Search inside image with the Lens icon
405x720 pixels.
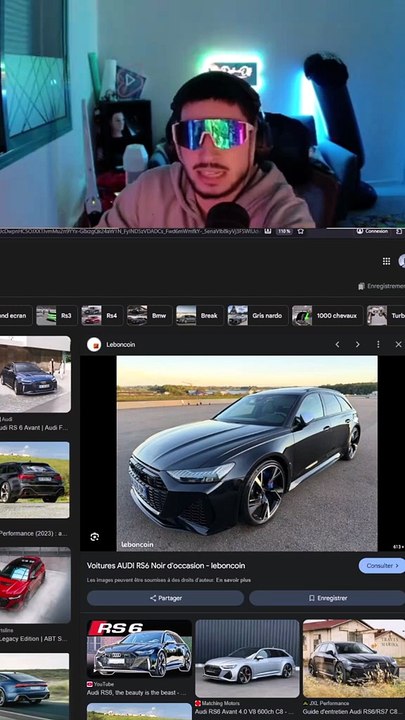(95, 536)
